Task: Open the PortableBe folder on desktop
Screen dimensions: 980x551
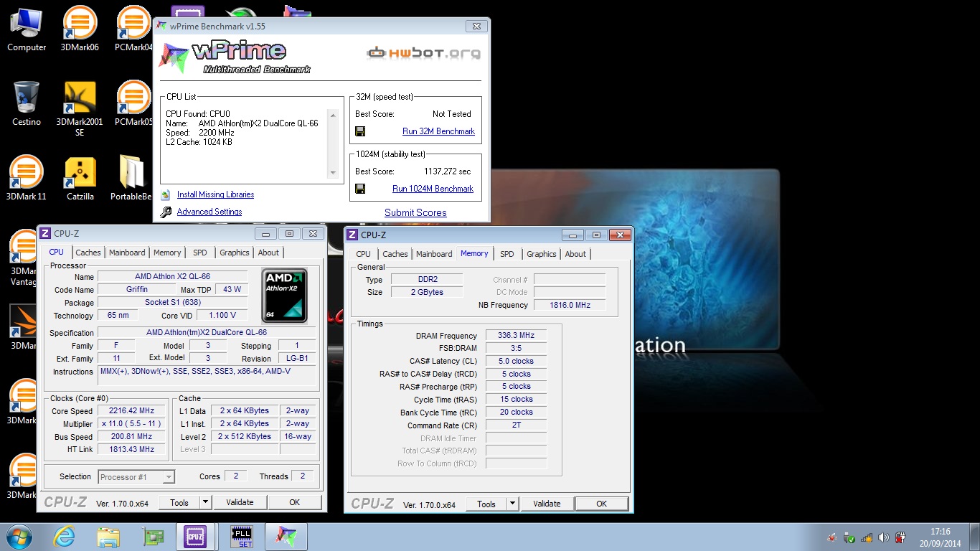Action: click(x=132, y=179)
